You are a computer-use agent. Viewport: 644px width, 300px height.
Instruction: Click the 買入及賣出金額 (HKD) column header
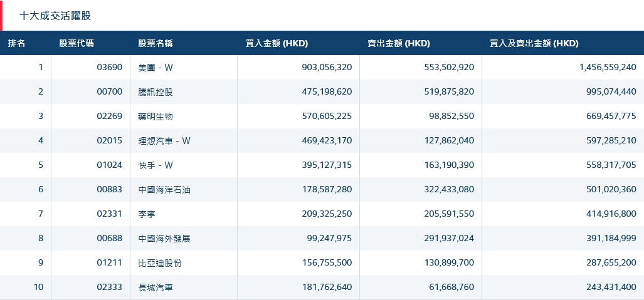pos(534,43)
